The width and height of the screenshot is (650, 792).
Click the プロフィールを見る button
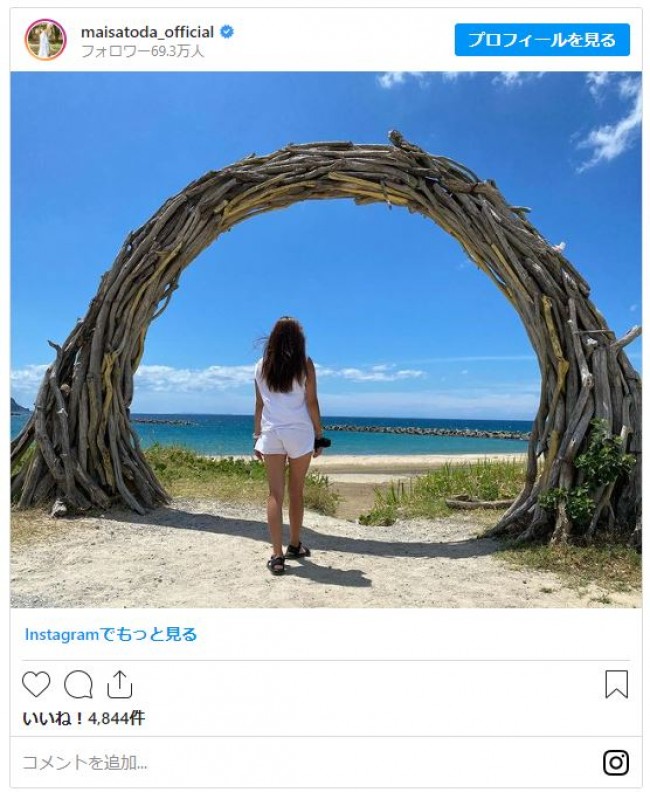coord(542,40)
